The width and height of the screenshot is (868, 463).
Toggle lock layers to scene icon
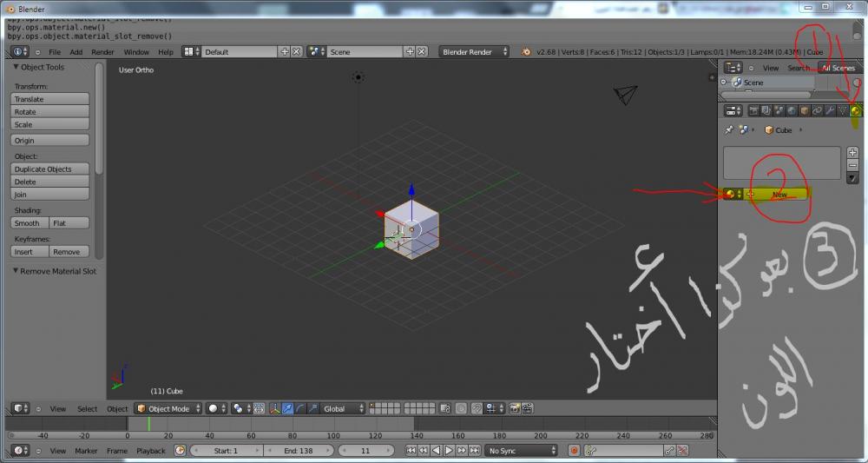445,409
